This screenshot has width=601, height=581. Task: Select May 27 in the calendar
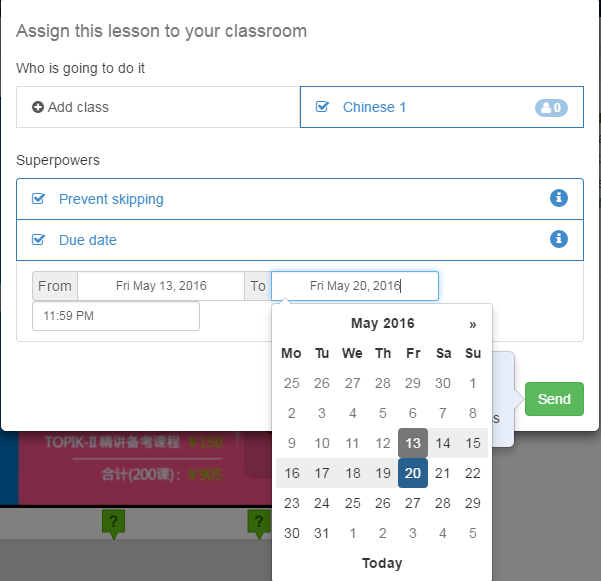coord(413,504)
